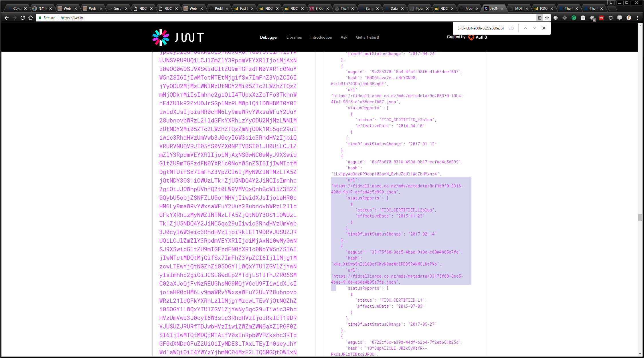Screen dimensions: 644x358
Task: Click the page vertical scrollbar thumb
Action: click(x=640, y=217)
